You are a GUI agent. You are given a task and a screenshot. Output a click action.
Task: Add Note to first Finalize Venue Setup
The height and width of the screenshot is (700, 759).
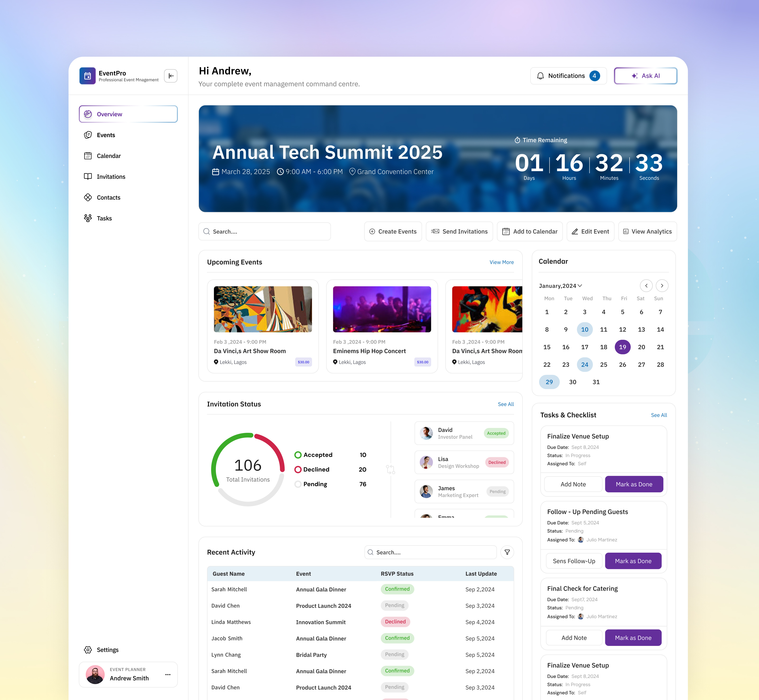[573, 484]
